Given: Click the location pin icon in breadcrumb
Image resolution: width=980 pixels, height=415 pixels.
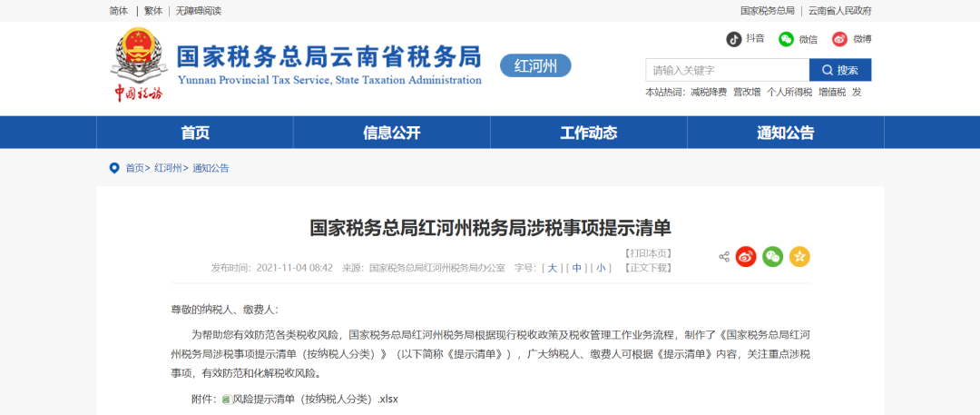Looking at the screenshot, I should (x=114, y=168).
